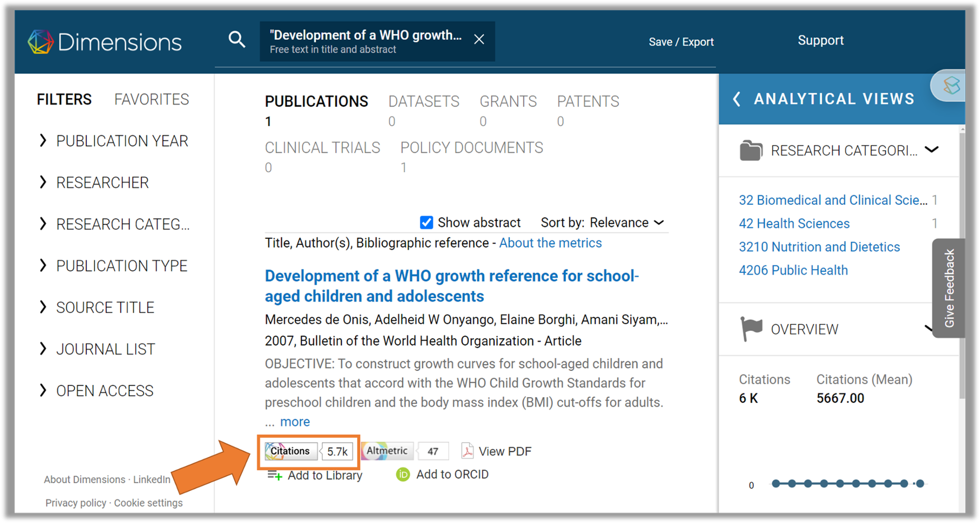Screen dimensions: 980x523
Task: Select the Publications tab
Action: click(316, 110)
